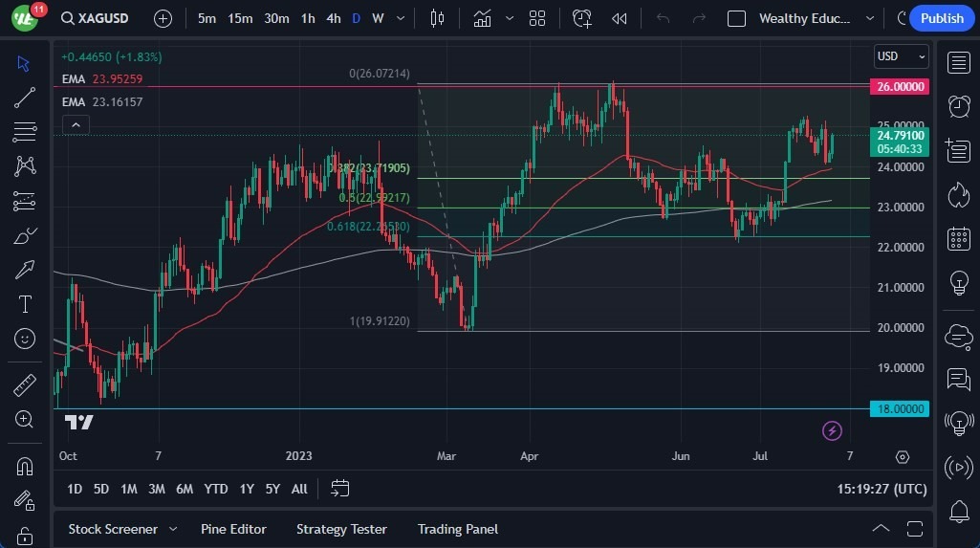Collapse the EMA indicator legend
The height and width of the screenshot is (548, 980).
(76, 123)
